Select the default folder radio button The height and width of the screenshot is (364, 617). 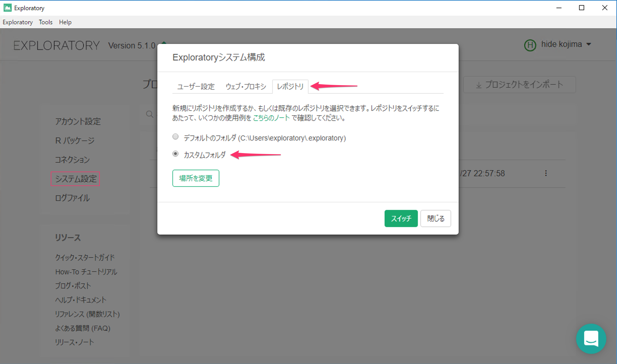tap(175, 137)
